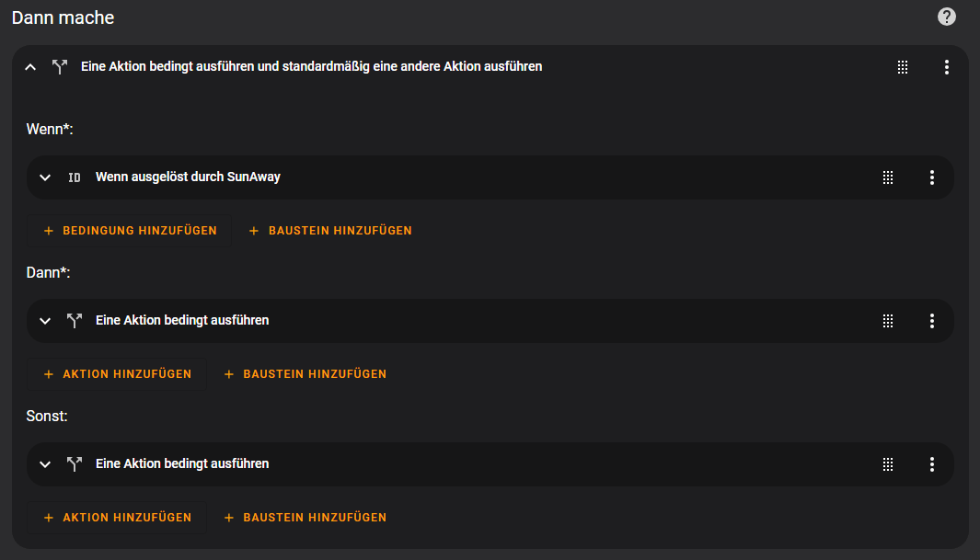Click drag handle of the top-level action
This screenshot has height=560, width=980.
point(903,67)
